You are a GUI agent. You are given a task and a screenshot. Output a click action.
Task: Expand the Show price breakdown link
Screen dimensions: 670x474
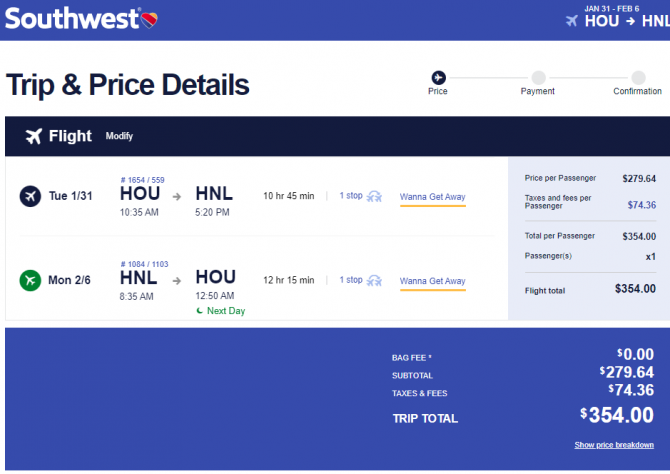tap(614, 445)
